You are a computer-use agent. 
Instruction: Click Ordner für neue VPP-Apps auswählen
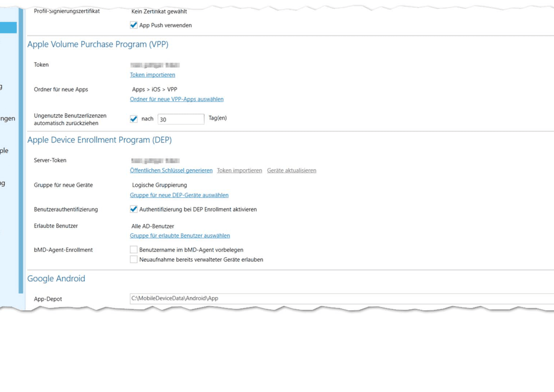click(177, 99)
